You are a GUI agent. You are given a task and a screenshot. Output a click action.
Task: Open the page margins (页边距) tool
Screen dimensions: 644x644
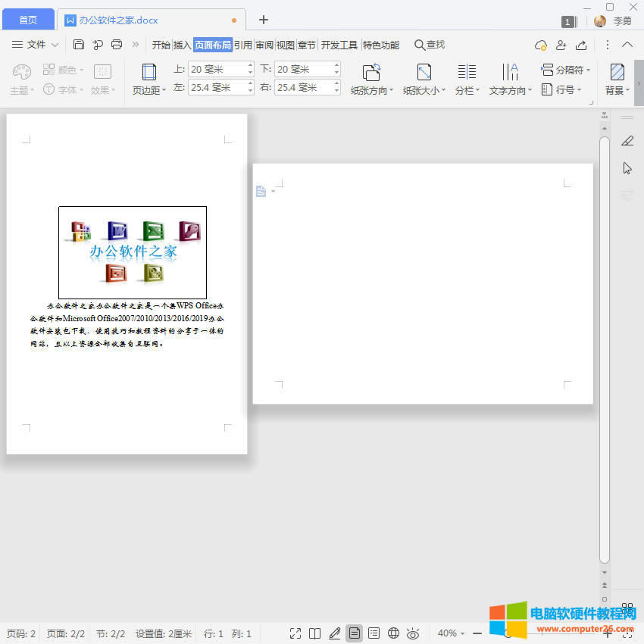(149, 79)
